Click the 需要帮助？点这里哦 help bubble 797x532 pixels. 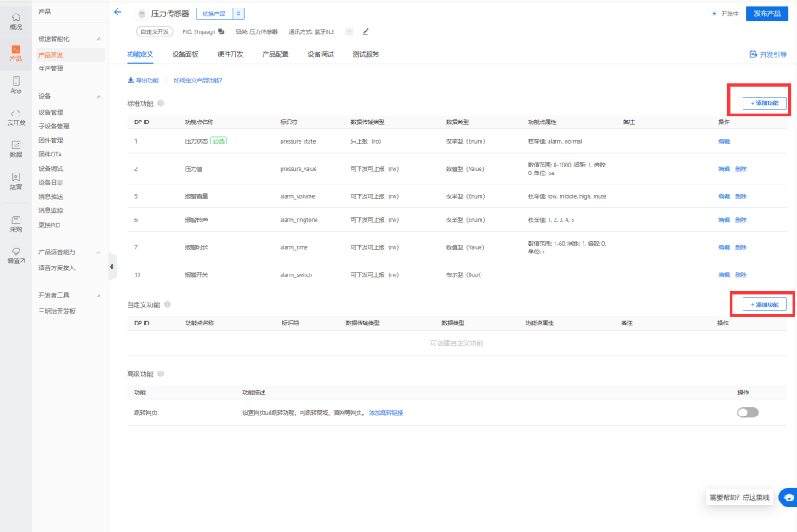pyautogui.click(x=739, y=497)
